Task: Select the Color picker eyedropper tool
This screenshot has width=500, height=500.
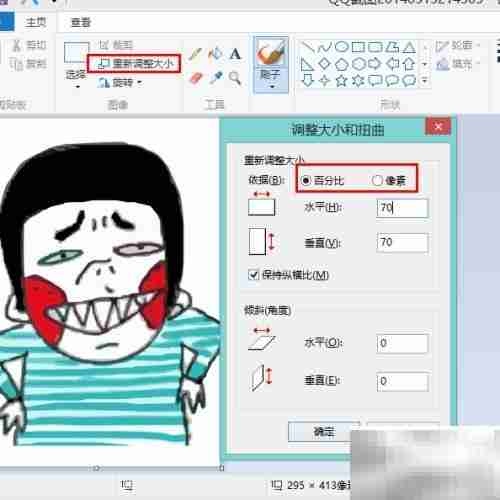Action: pos(216,79)
